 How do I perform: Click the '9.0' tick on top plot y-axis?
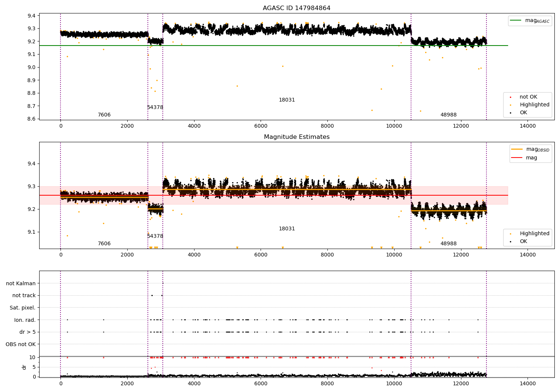point(31,68)
